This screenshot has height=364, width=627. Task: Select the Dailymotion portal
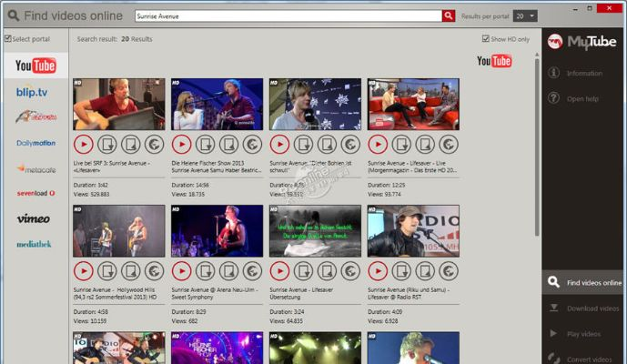click(35, 143)
